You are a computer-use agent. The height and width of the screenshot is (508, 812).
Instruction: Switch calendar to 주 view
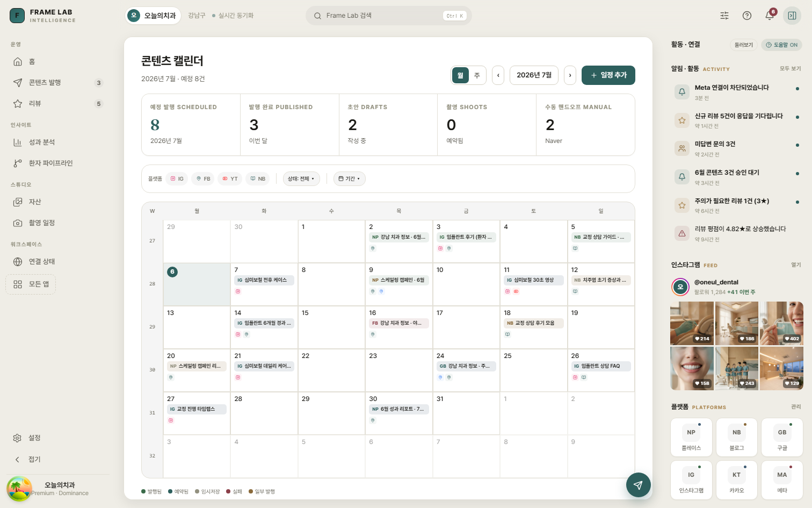coord(477,75)
